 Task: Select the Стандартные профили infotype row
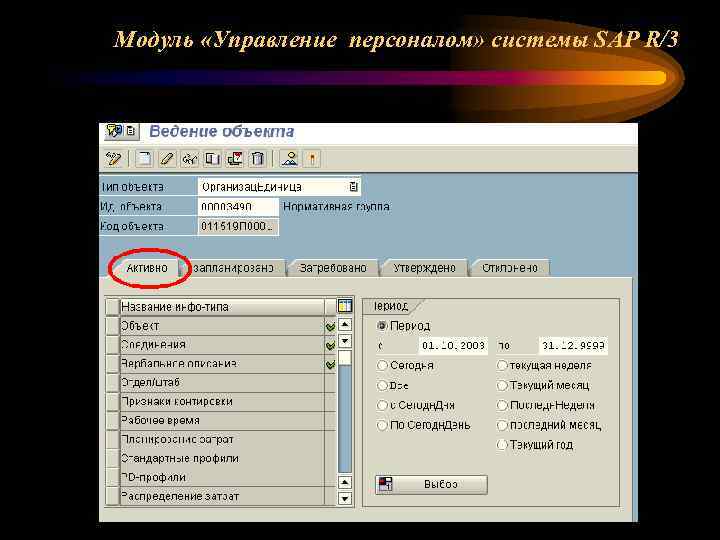coord(222,459)
